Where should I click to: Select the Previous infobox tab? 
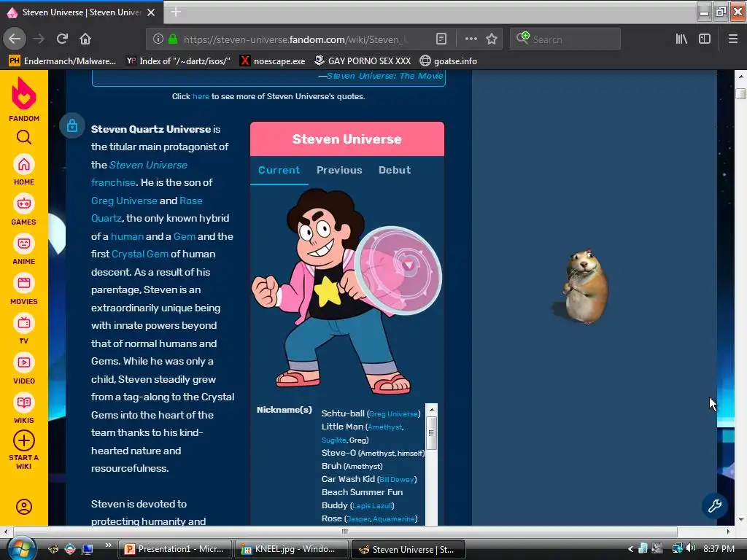(339, 170)
